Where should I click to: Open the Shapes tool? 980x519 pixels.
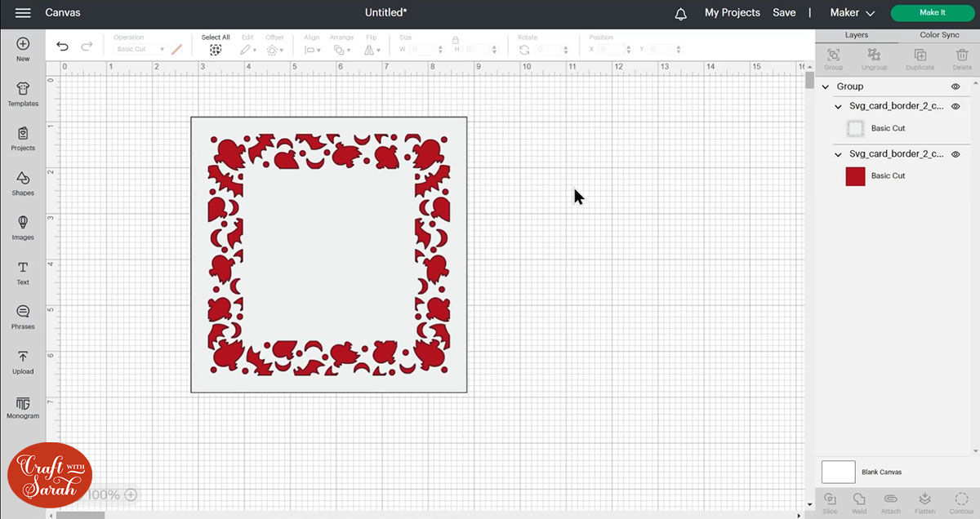(x=23, y=183)
